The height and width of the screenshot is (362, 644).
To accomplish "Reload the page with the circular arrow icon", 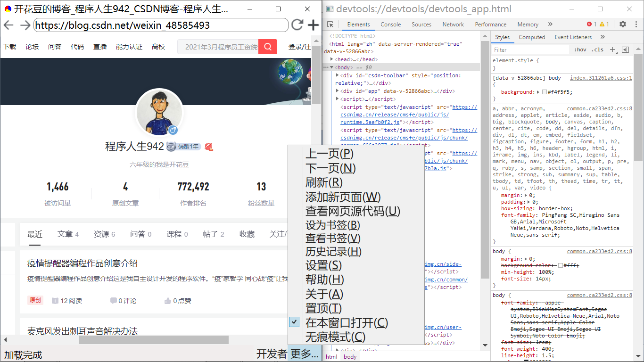I will [297, 25].
